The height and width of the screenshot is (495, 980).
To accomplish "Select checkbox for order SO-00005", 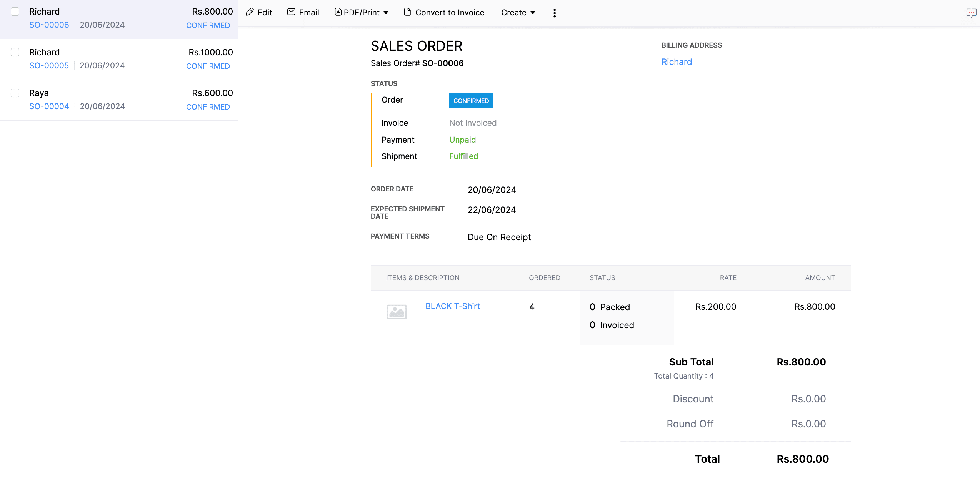I will point(15,52).
